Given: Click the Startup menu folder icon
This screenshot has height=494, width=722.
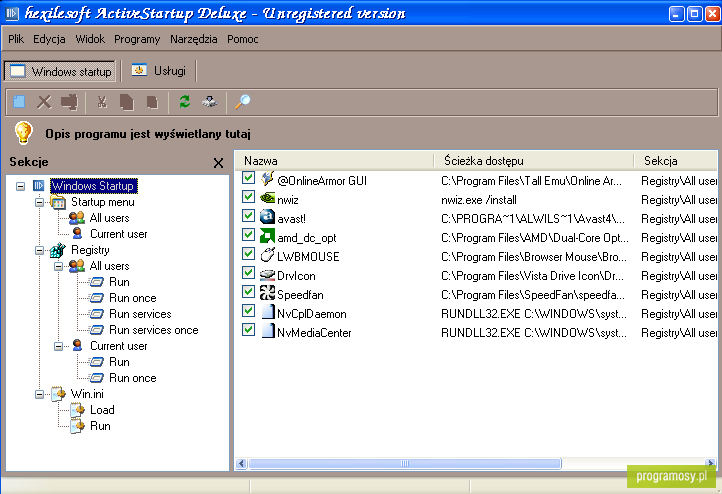Looking at the screenshot, I should [x=58, y=202].
